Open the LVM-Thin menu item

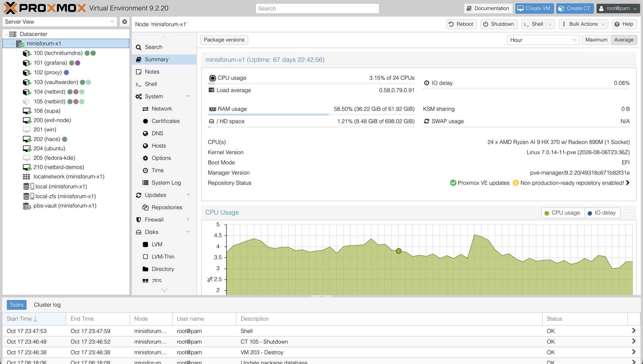(x=164, y=257)
